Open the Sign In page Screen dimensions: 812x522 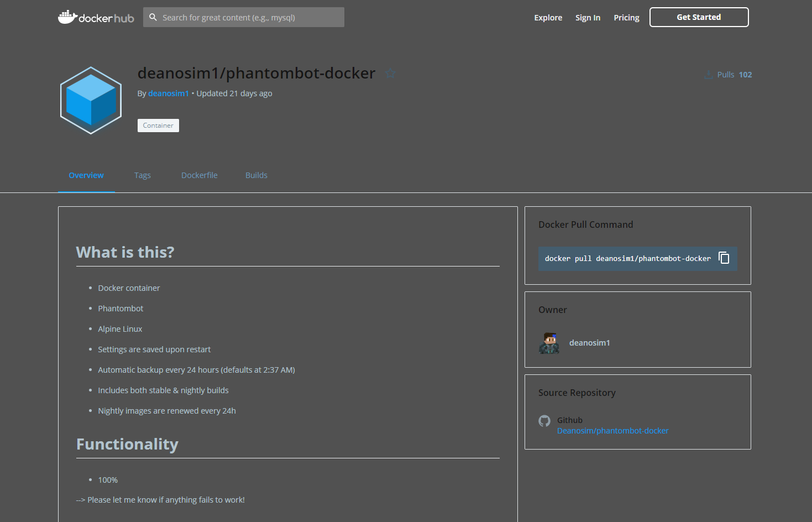pos(588,18)
